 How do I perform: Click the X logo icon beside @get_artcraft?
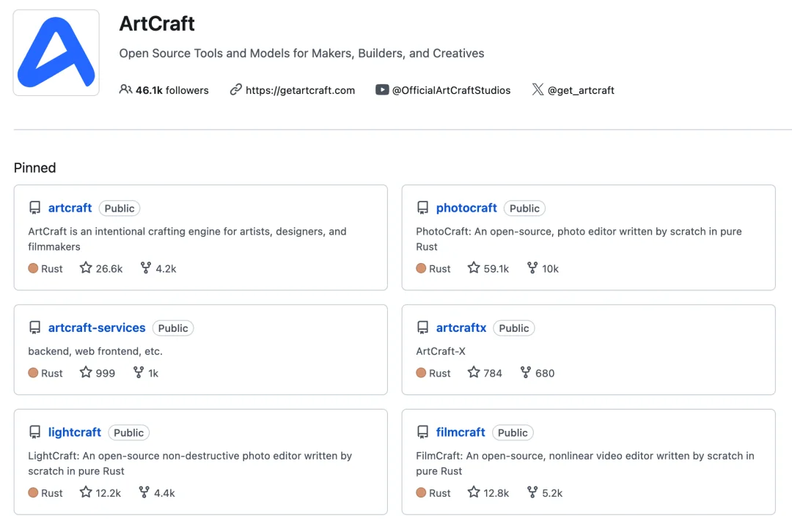538,89
